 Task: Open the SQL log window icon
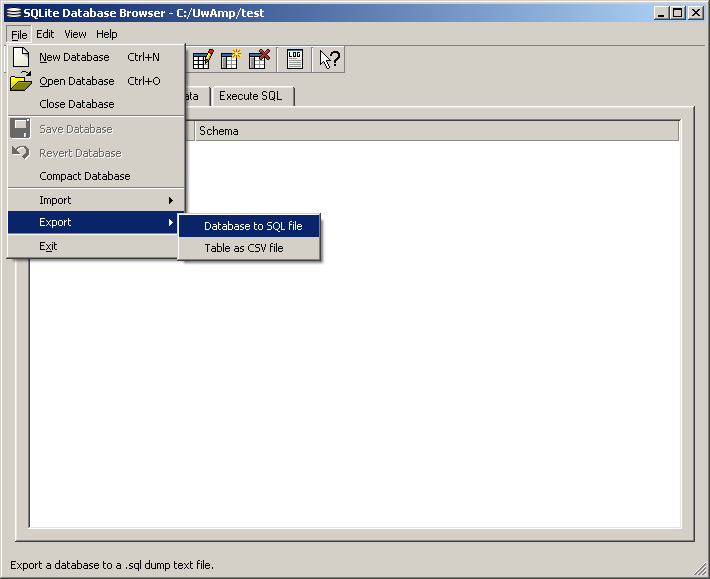tap(295, 59)
